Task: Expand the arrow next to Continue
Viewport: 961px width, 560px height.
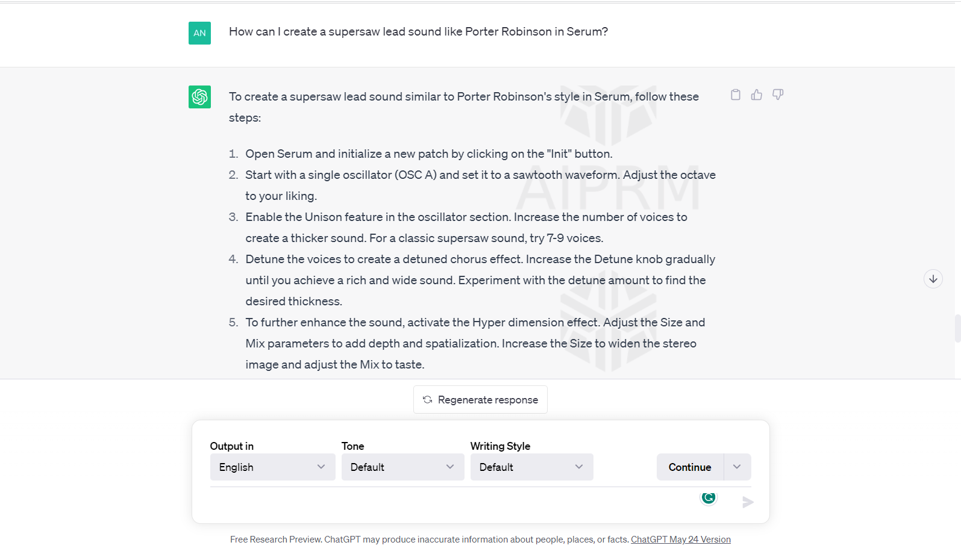Action: tap(737, 467)
